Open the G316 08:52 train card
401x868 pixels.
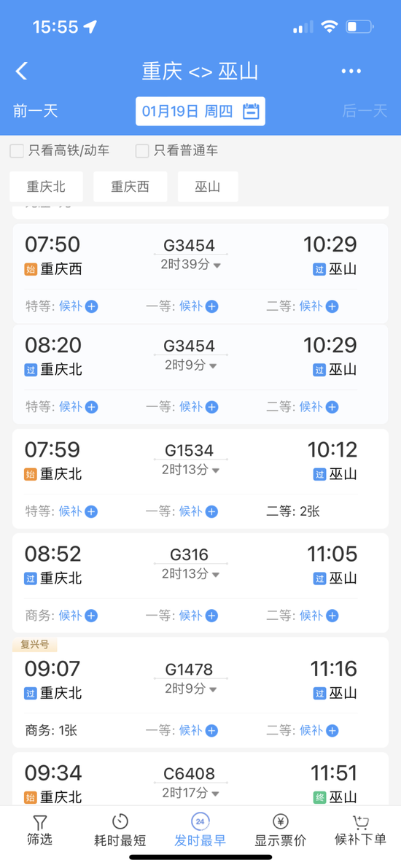coord(200,583)
